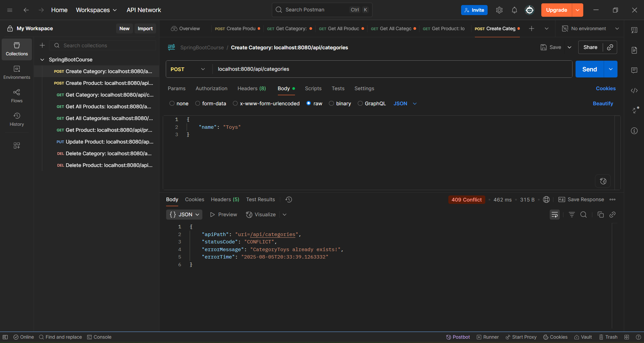Image resolution: width=644 pixels, height=343 pixels.
Task: Open the Cookies link near Send
Action: pos(606,89)
